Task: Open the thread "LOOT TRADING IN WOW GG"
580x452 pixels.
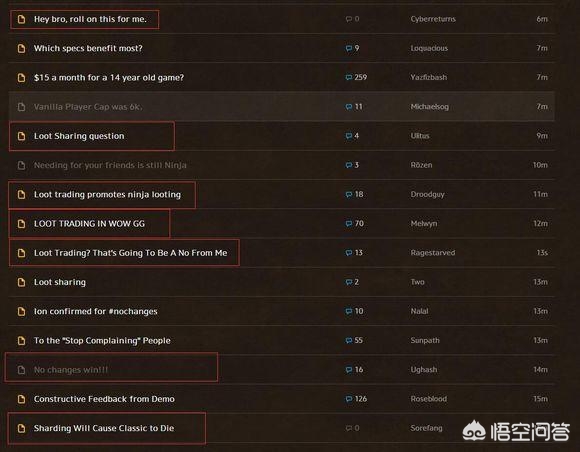Action: [x=89, y=224]
